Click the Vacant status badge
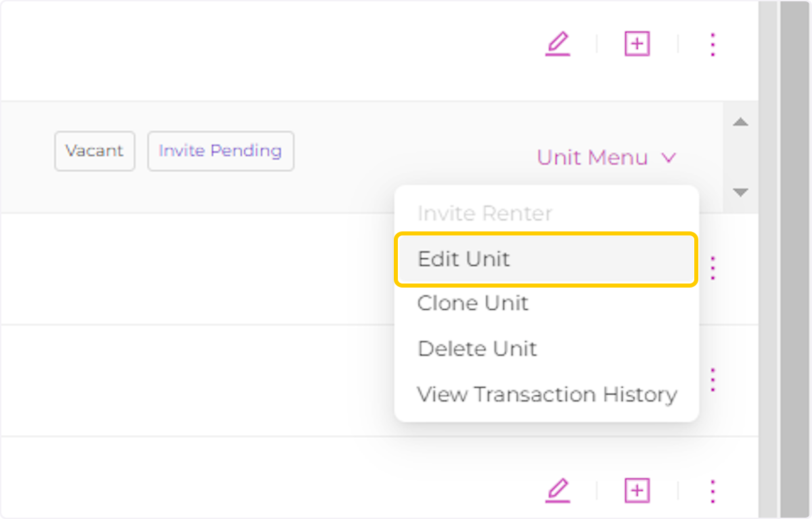 94,151
